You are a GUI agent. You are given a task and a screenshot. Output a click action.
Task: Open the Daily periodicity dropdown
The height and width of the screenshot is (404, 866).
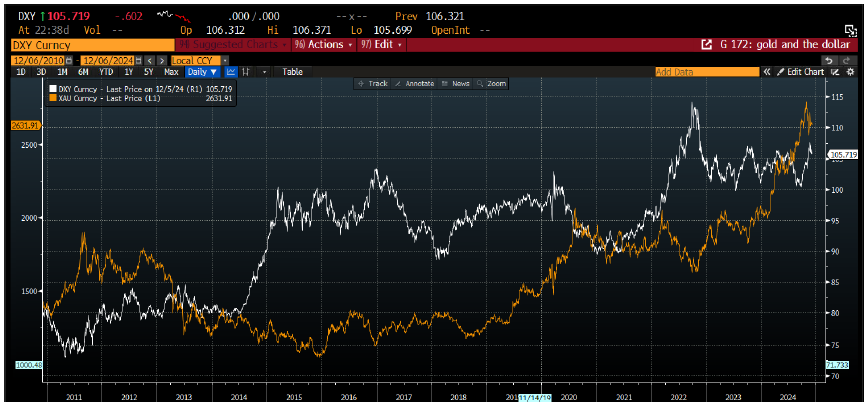[x=203, y=72]
